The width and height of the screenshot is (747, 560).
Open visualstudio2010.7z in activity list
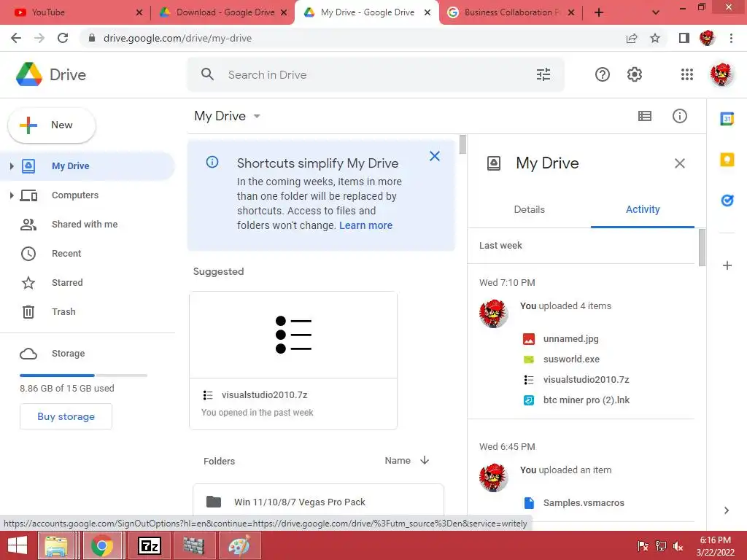click(586, 379)
